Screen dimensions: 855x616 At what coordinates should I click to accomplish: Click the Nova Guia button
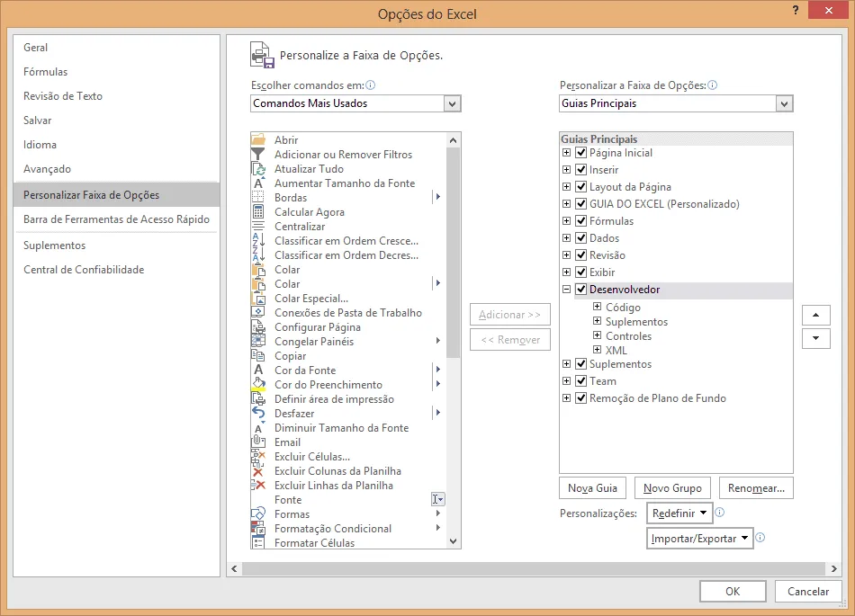(x=592, y=488)
